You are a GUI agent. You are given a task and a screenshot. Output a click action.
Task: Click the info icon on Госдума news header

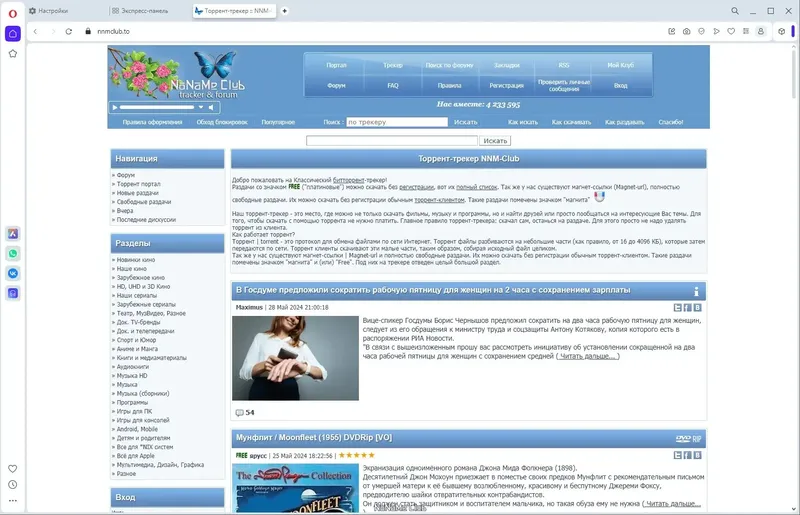696,291
